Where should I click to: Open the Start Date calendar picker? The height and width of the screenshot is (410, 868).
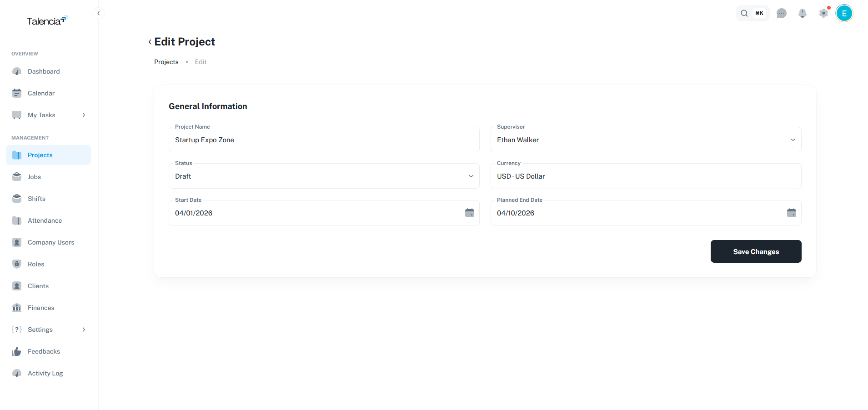click(x=469, y=213)
